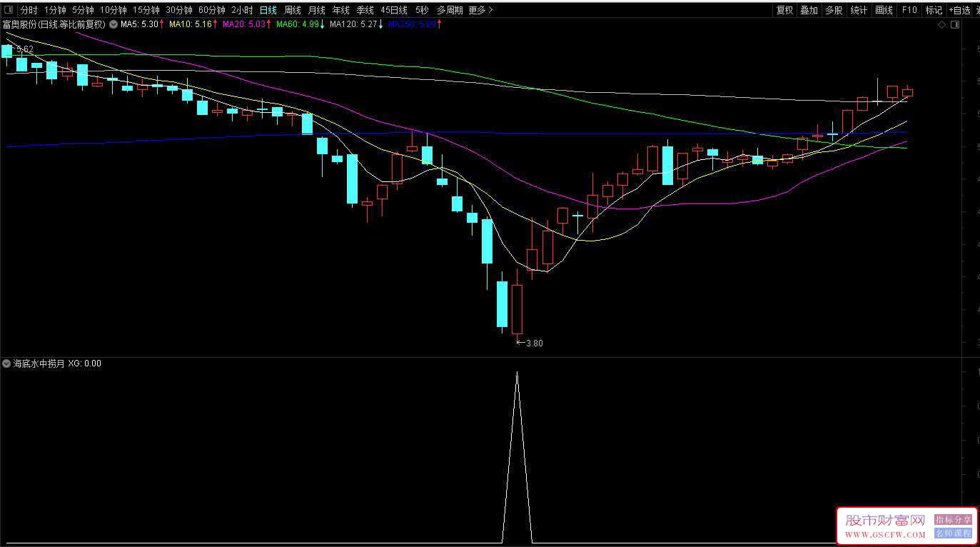
Task: Select the 多周期 multi-period tab
Action: [450, 10]
